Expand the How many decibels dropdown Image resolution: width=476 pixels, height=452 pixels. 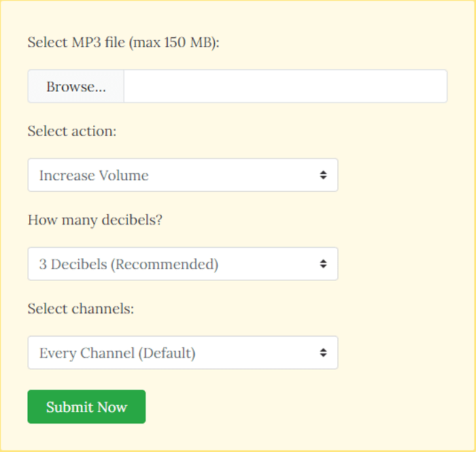click(182, 264)
